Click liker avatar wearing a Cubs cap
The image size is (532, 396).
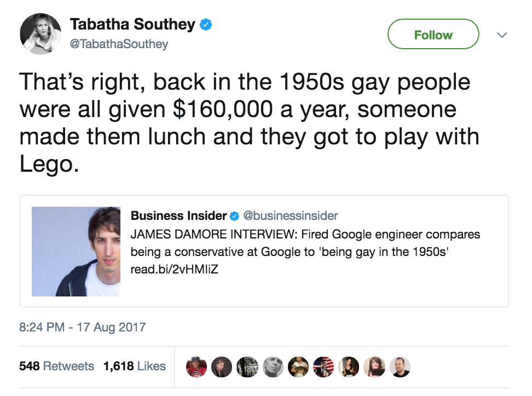coord(195,366)
